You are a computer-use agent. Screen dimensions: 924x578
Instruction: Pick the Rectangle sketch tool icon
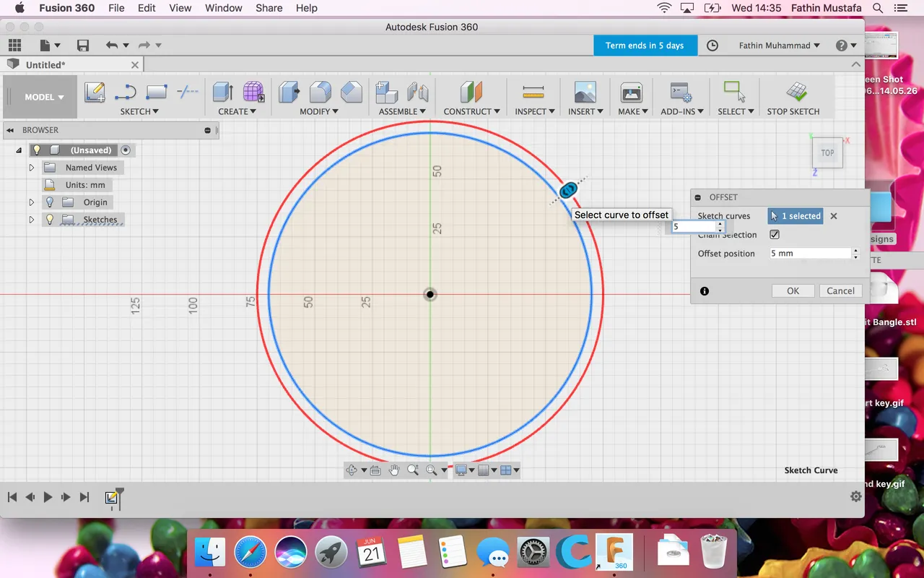[x=157, y=92]
